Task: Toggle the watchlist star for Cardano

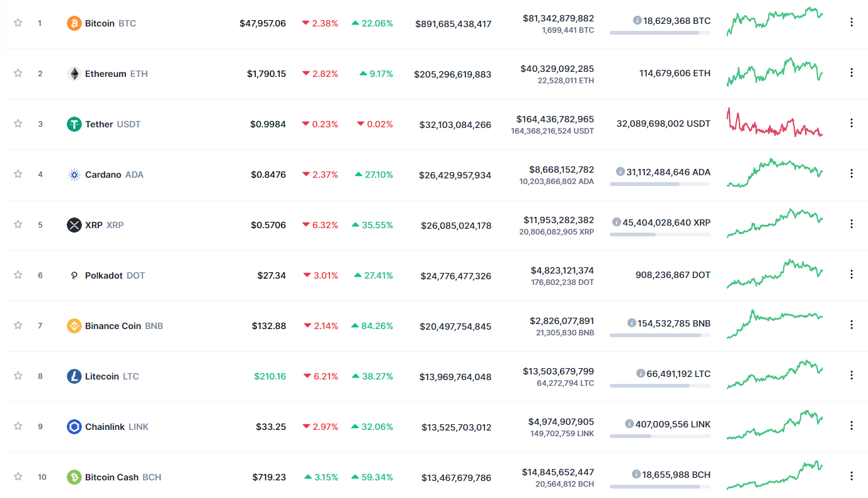Action: (18, 174)
